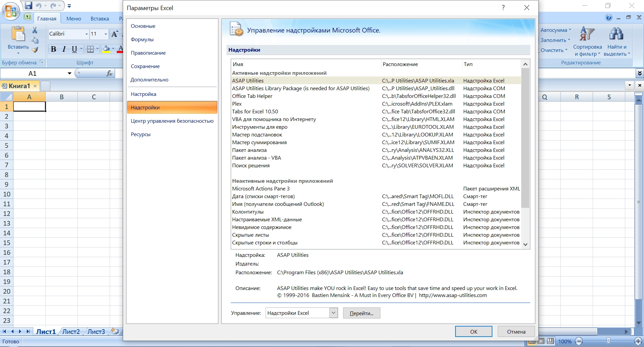Image resolution: width=644 pixels, height=347 pixels.
Task: Undo the last action
Action: (x=38, y=6)
